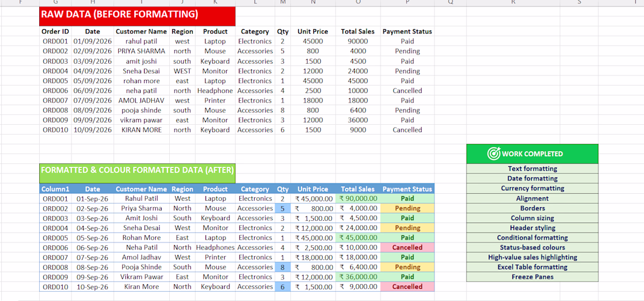Image resolution: width=644 pixels, height=301 pixels.
Task: Click the 'Excel Table formatting' cell
Action: (x=532, y=267)
